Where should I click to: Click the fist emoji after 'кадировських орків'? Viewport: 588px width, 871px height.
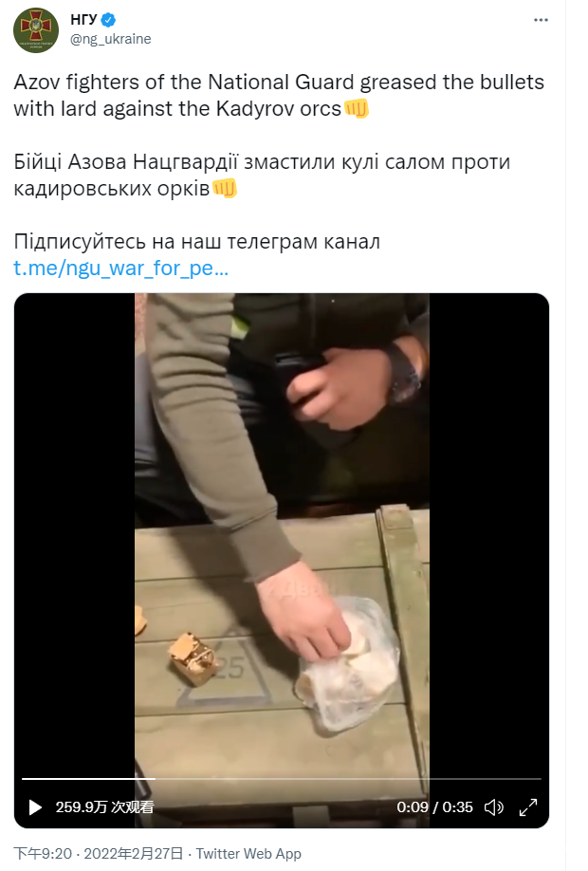(x=225, y=188)
